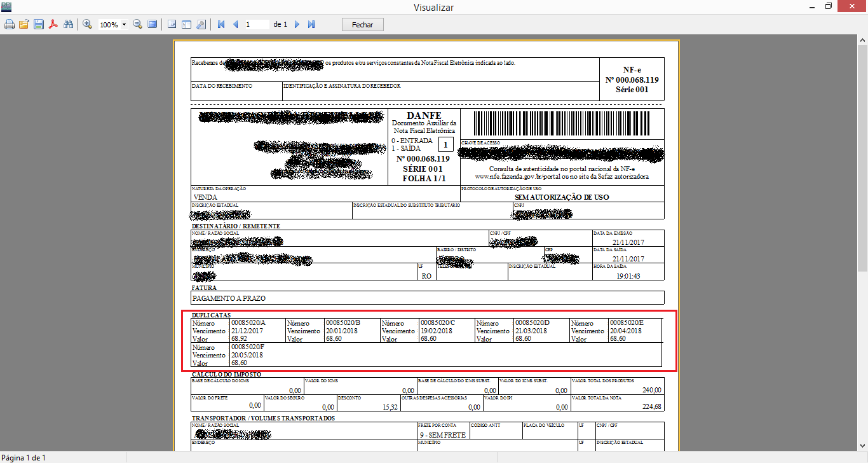Export to PDF with the Acrobat icon

(53, 24)
